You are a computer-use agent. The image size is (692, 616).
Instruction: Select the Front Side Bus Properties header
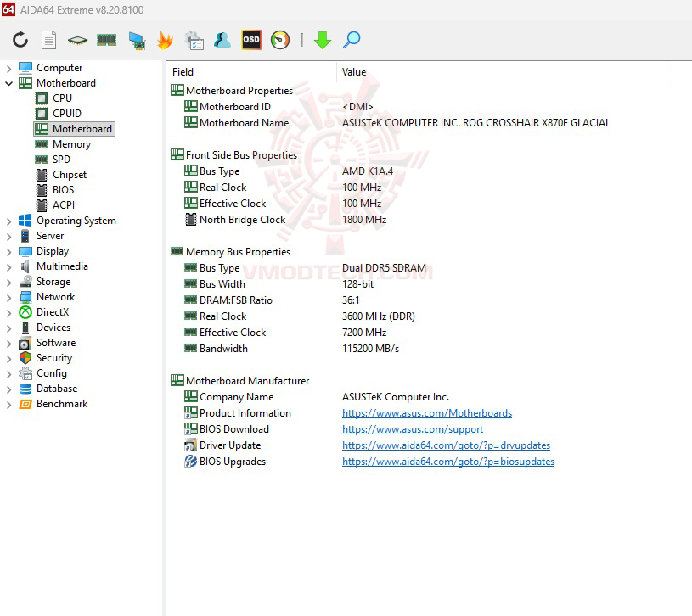tap(233, 155)
